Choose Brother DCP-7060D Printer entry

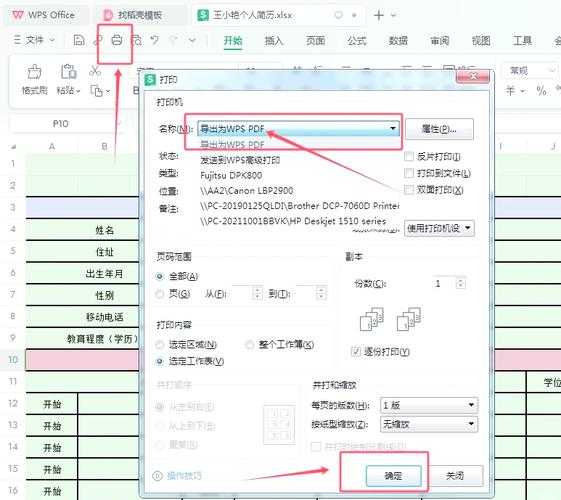(x=299, y=206)
